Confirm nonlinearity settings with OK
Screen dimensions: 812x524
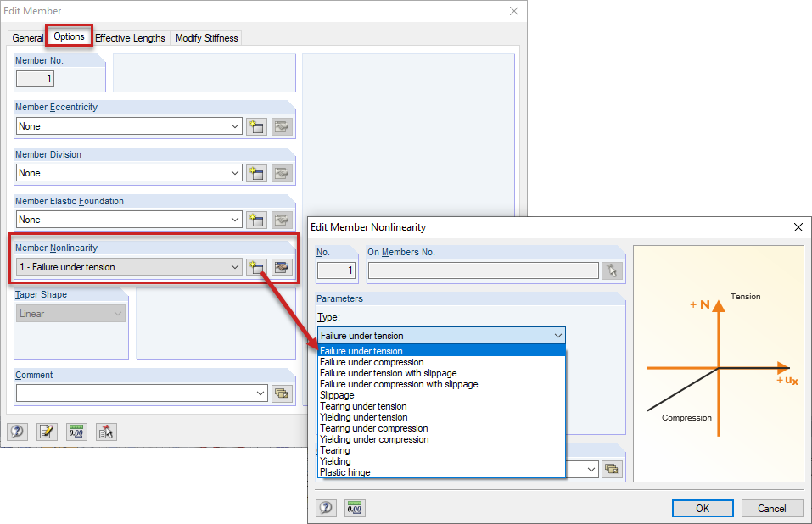click(702, 508)
